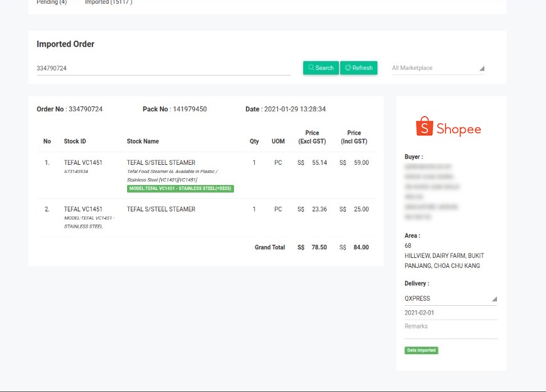This screenshot has width=546, height=392.
Task: Click the Refresh button
Action: [x=359, y=67]
